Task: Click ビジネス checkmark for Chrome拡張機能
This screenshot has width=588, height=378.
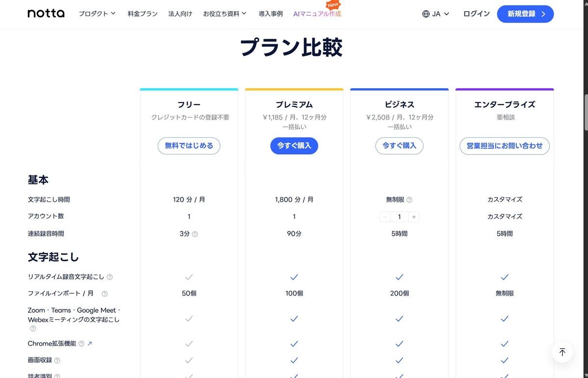Action: (x=399, y=344)
